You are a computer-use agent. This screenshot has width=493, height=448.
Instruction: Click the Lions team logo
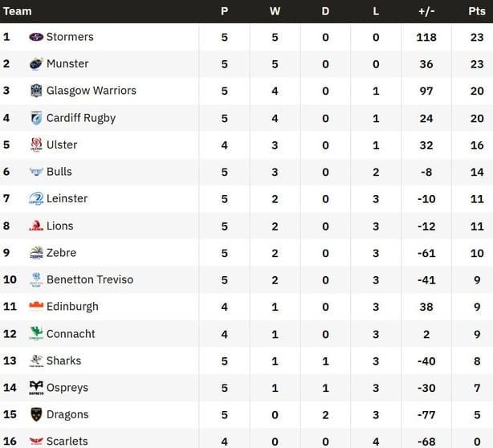[x=36, y=226]
